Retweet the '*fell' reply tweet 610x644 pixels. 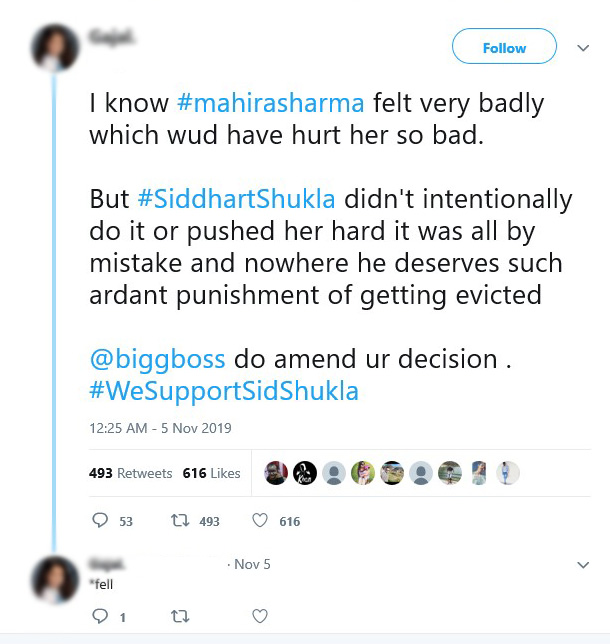[180, 616]
